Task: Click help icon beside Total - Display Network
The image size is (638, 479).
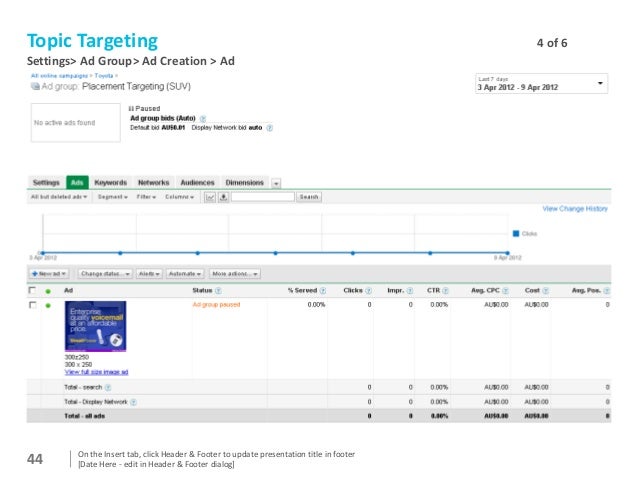Action: pos(135,401)
